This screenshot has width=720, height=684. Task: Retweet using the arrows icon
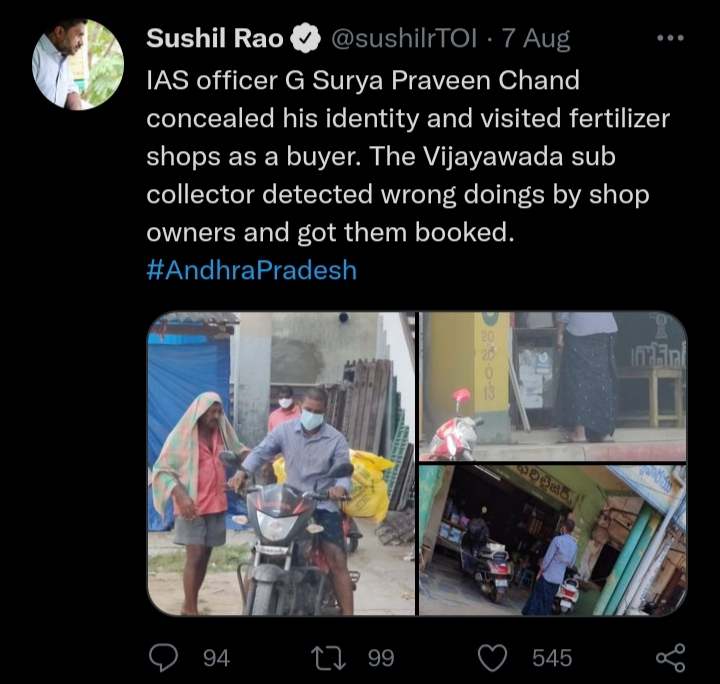(x=328, y=658)
